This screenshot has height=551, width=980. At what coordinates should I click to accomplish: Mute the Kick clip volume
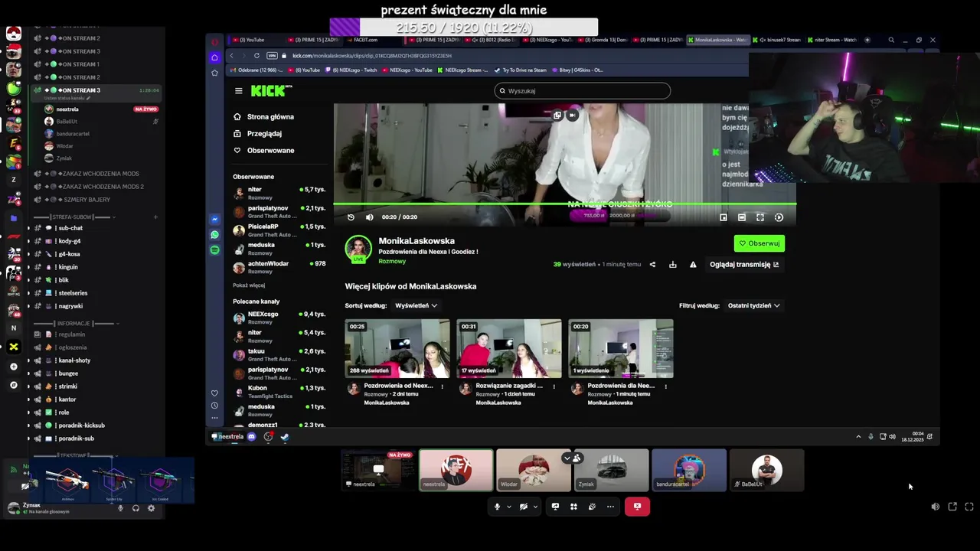pyautogui.click(x=369, y=217)
